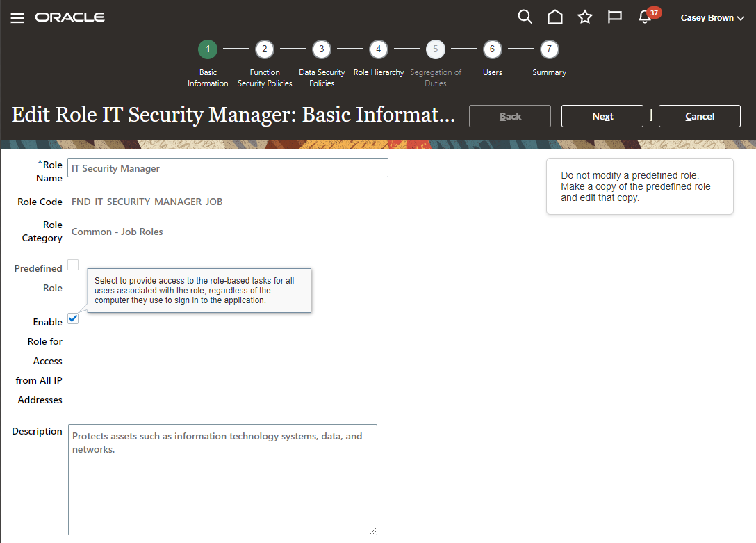This screenshot has width=756, height=543.
Task: Uncheck Enable Role for Access from All IP Addresses
Action: tap(73, 318)
